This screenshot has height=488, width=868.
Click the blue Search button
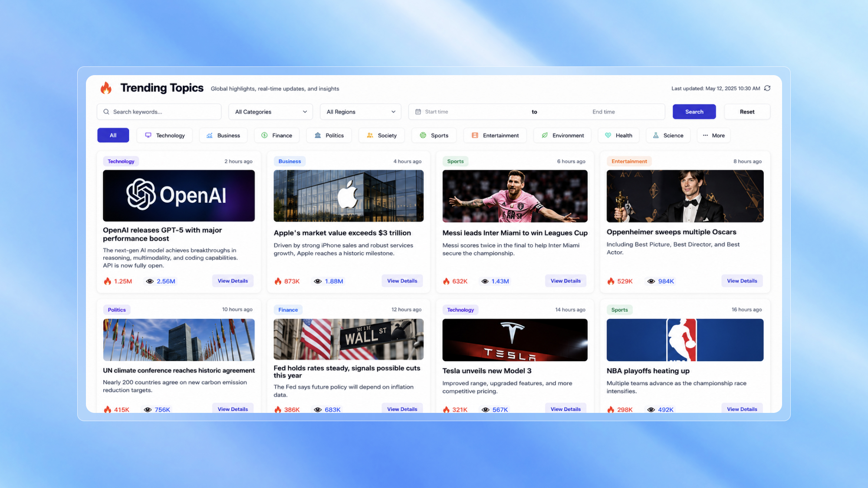pos(694,112)
